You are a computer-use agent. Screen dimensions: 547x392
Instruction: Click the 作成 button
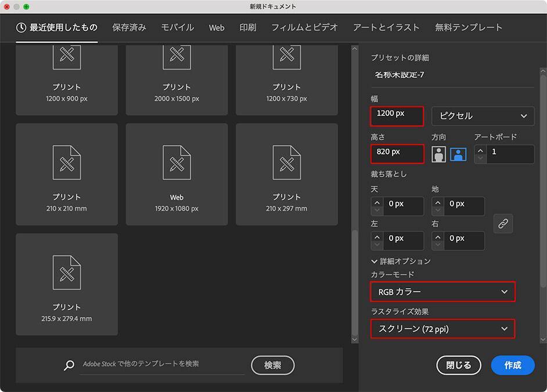click(512, 365)
